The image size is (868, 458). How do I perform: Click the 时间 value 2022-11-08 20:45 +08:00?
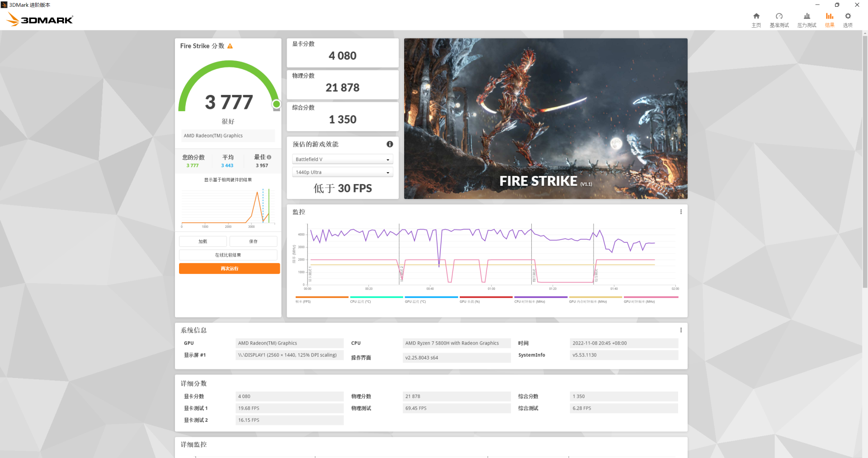point(624,343)
